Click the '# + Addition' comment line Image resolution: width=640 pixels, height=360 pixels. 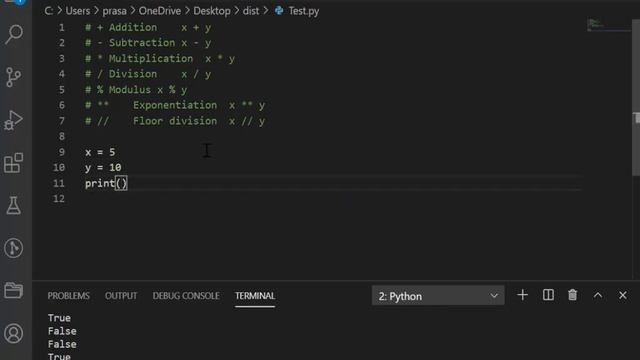(x=148, y=27)
